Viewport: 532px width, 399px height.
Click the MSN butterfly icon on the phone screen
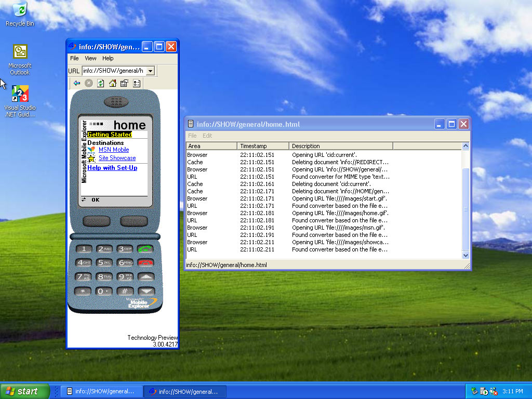(x=91, y=150)
